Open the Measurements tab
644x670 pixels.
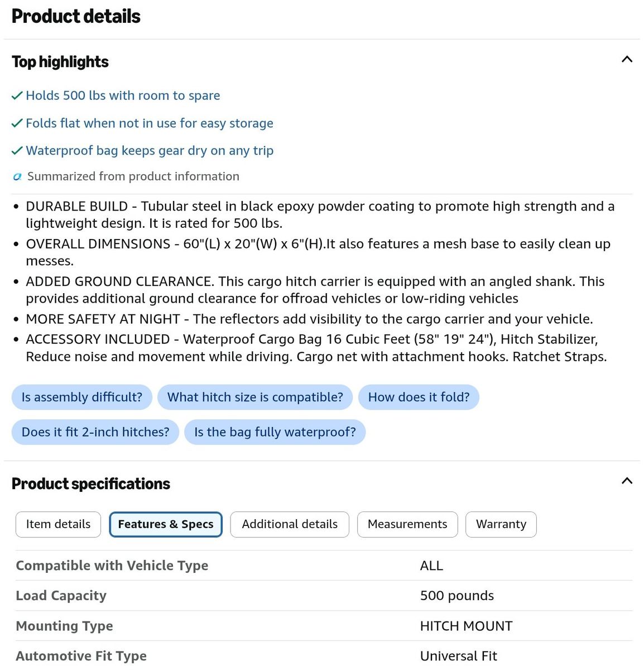(x=407, y=524)
